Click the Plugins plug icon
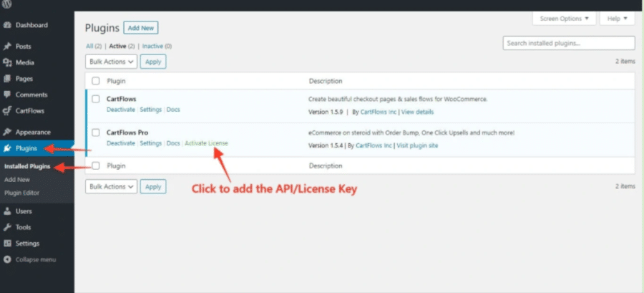The width and height of the screenshot is (644, 293). (7, 148)
